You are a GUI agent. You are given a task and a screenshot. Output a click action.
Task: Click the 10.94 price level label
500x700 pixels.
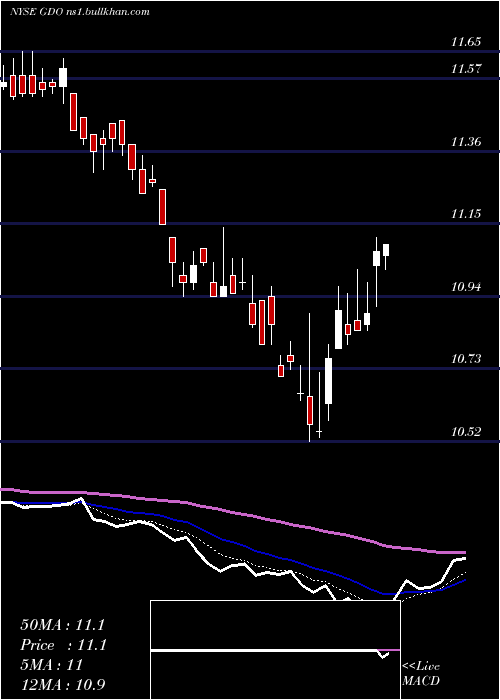click(x=466, y=287)
